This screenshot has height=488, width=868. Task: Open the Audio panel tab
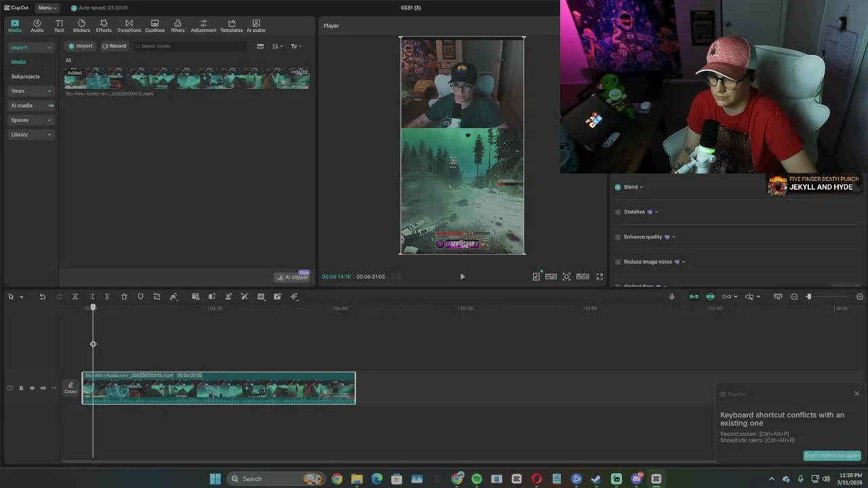coord(37,26)
